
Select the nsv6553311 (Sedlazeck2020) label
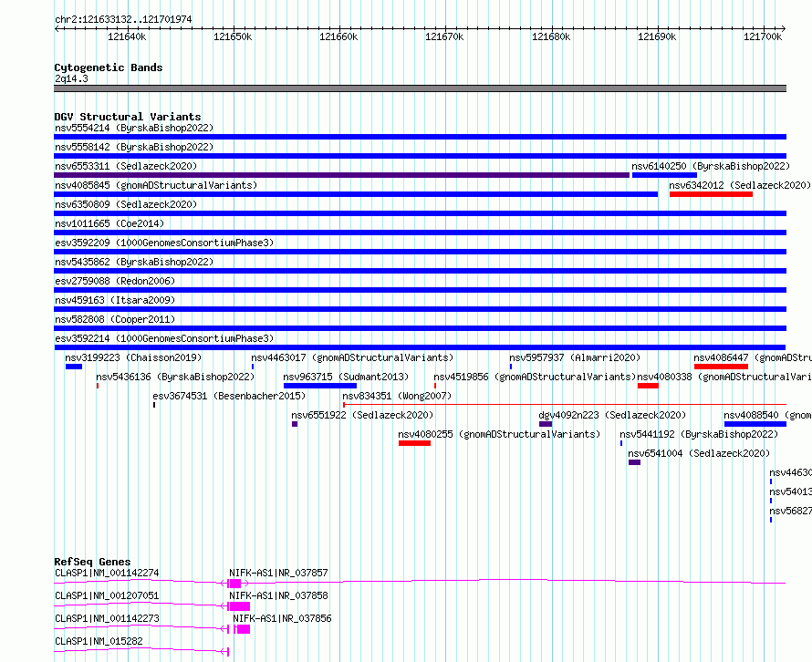pos(126,166)
